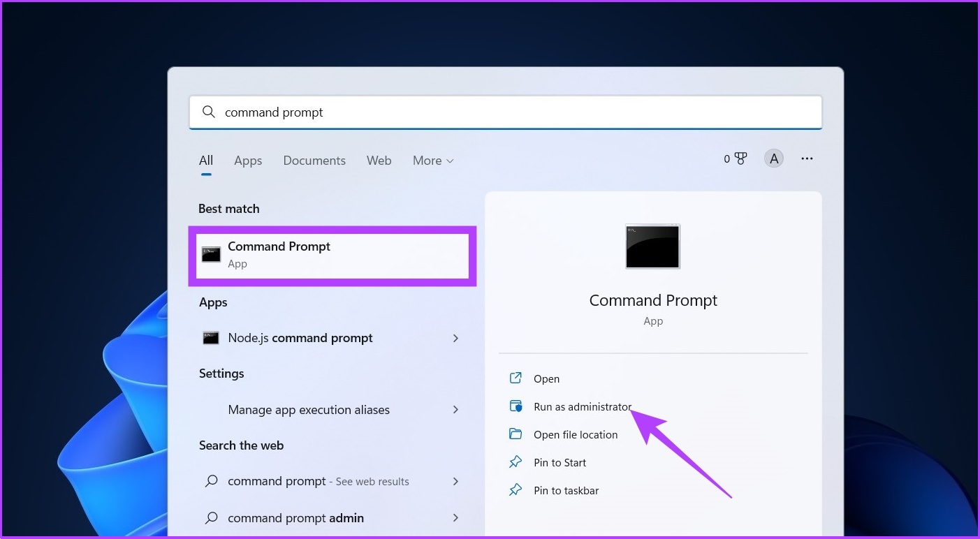980x539 pixels.
Task: Click the Command Prompt icon in Best match
Action: click(211, 254)
